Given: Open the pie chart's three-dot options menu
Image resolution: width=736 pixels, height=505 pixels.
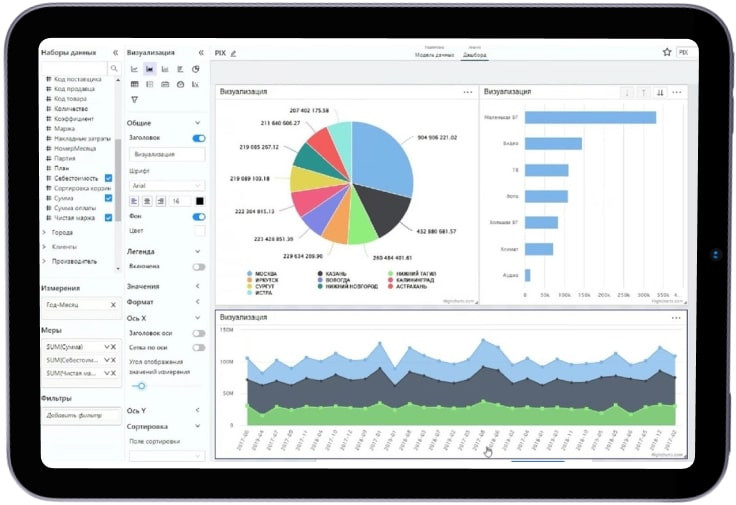Looking at the screenshot, I should [468, 92].
